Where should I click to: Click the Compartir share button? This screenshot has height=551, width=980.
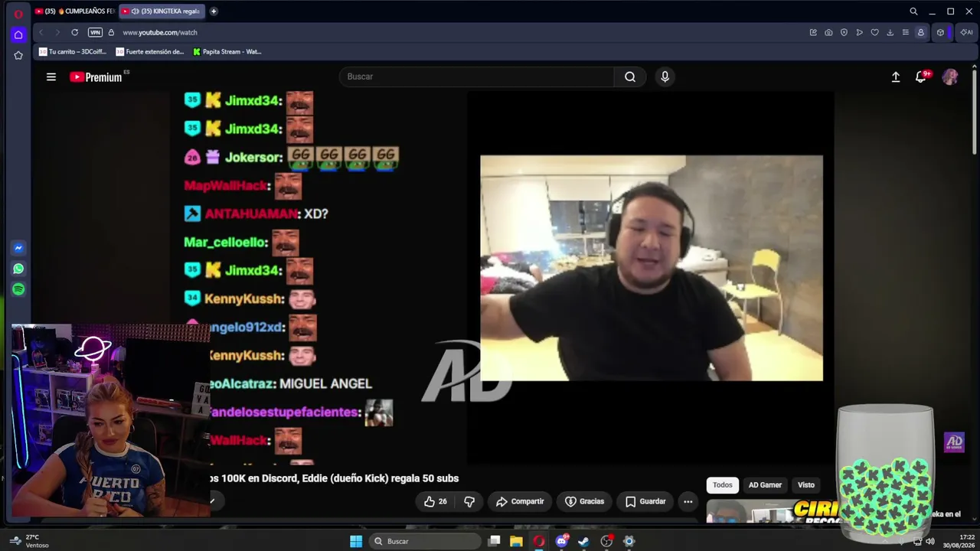(520, 501)
